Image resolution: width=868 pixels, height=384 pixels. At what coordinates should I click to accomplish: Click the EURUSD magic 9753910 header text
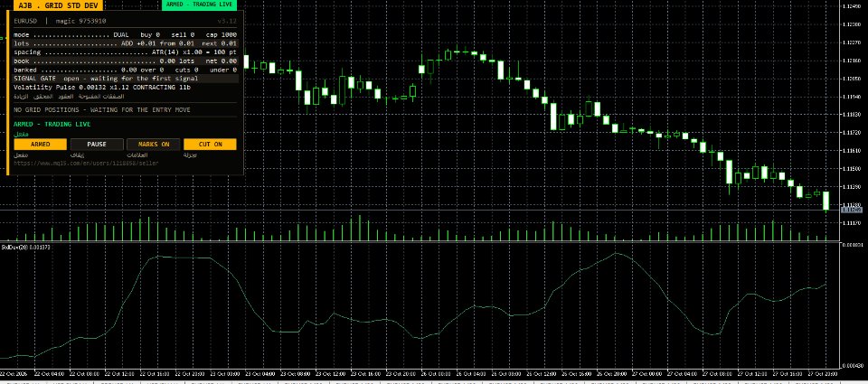(60, 21)
